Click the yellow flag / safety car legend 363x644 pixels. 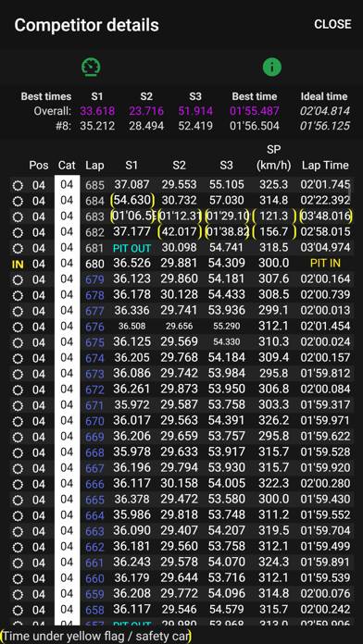[95, 637]
